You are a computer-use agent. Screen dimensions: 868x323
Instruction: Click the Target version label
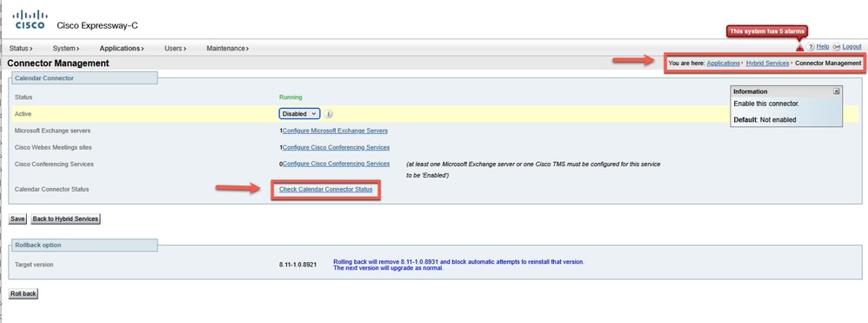34,265
